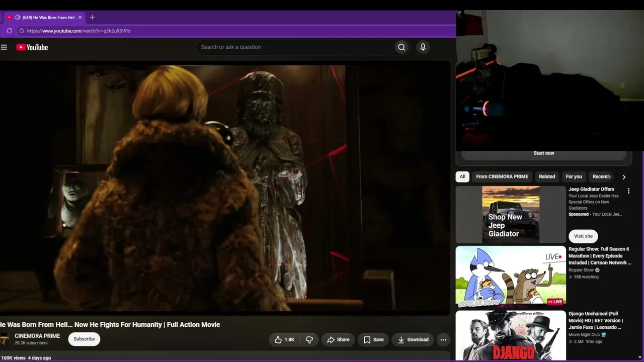Open the Regular Show live stream thumbnail
Viewport: 644px width, 362px height.
pyautogui.click(x=511, y=277)
